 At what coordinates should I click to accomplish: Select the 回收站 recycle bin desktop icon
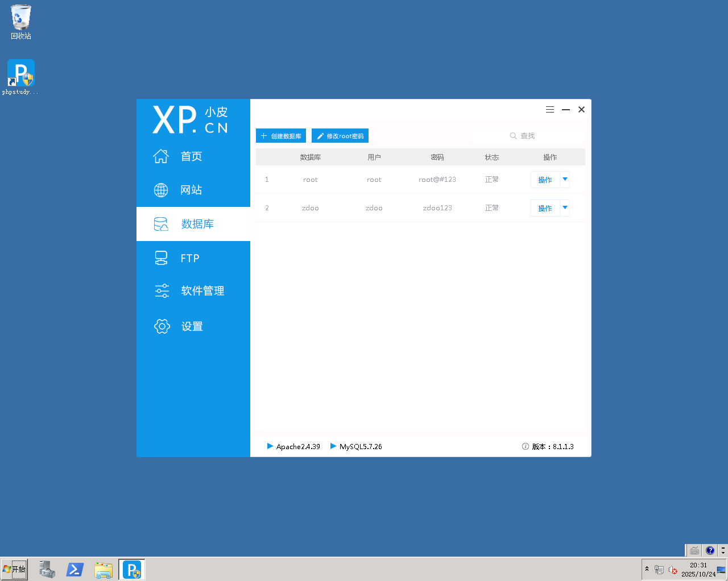[x=21, y=22]
